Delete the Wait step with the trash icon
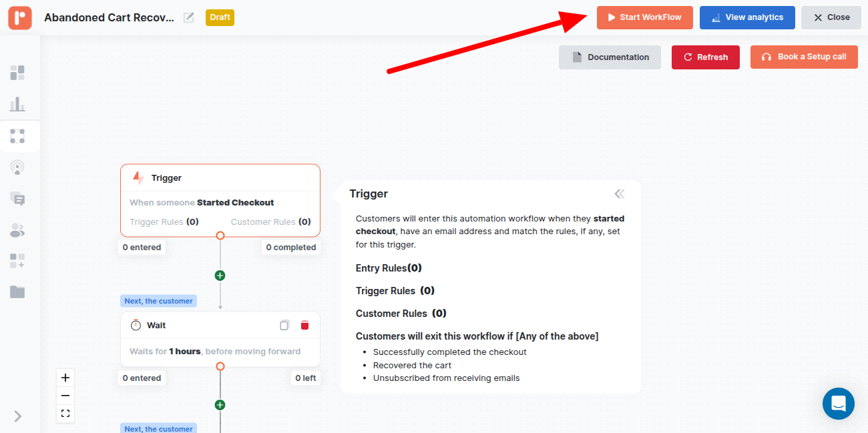 coord(305,325)
